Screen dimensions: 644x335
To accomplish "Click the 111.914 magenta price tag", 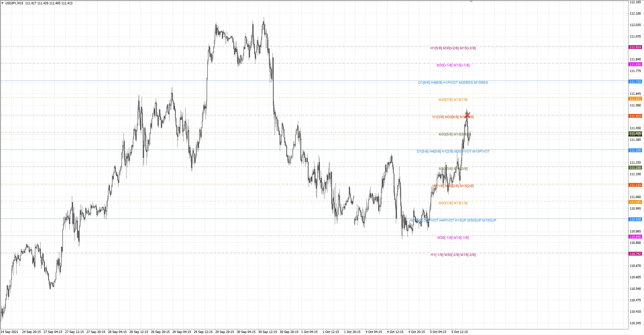I will pos(635,47).
